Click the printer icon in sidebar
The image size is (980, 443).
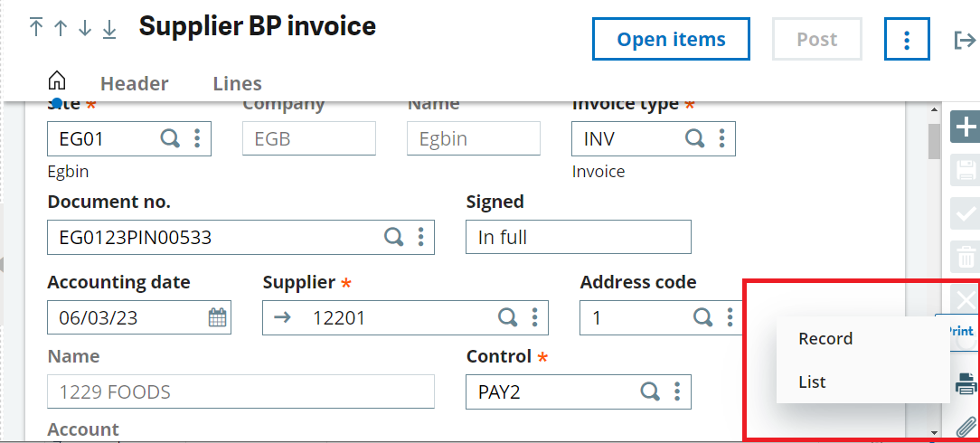pyautogui.click(x=966, y=383)
